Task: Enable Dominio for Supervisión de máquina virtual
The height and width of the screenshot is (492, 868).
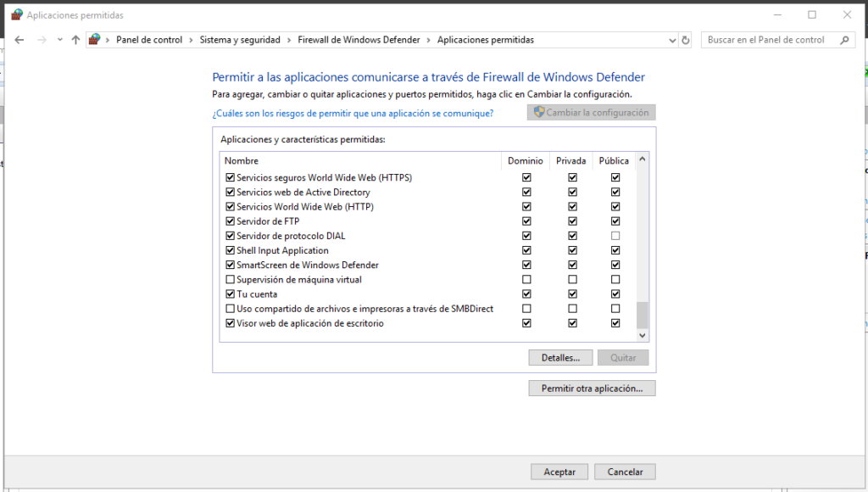Action: coord(526,280)
